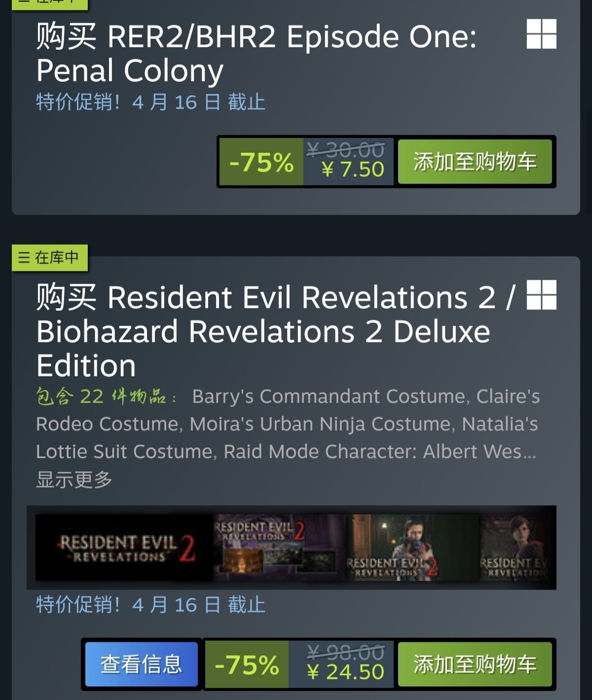
Task: Click the 包含 22 件物品 label
Action: click(x=106, y=396)
